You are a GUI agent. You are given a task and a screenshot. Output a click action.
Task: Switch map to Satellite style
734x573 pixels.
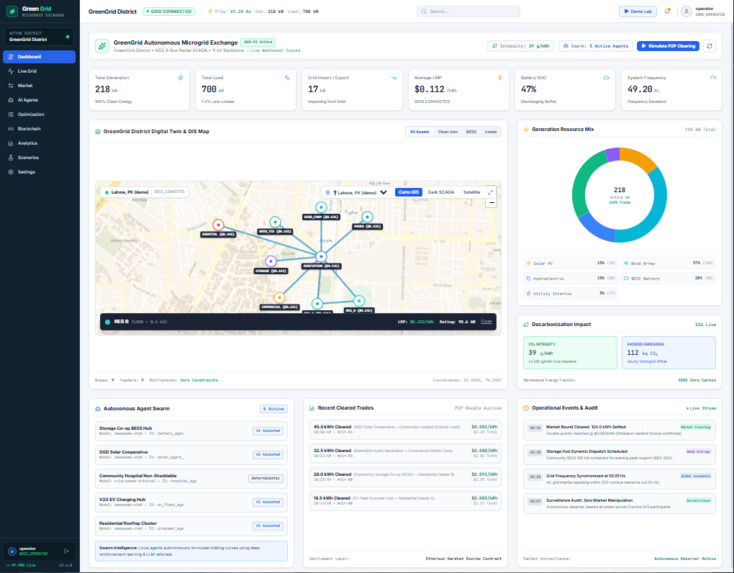471,192
